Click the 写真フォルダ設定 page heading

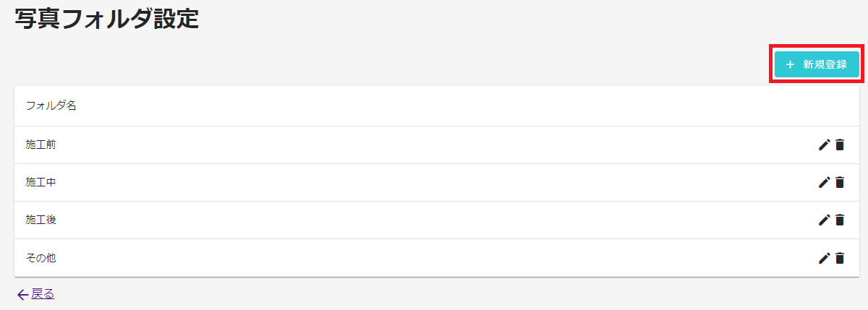coord(106,19)
